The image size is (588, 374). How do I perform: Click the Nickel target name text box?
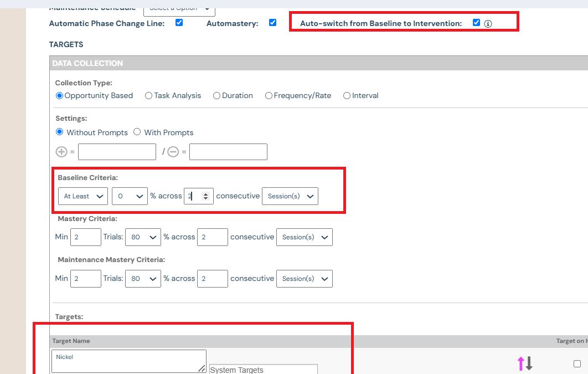click(x=128, y=361)
